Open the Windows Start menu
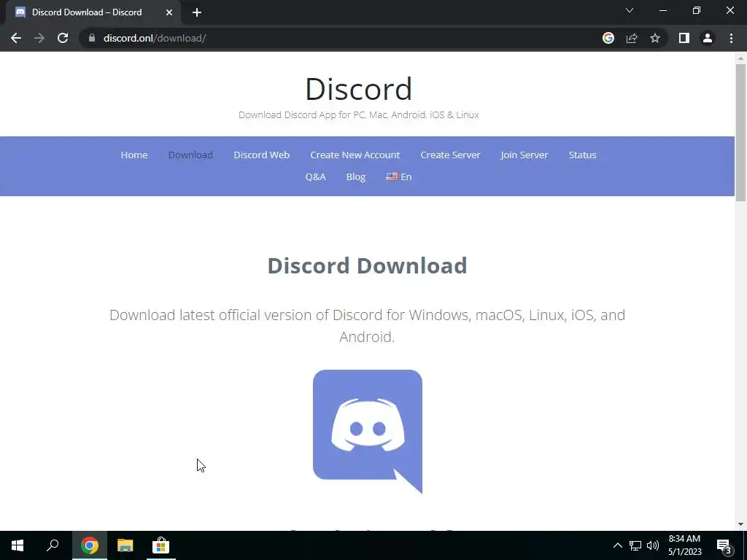This screenshot has width=747, height=560. coord(18,545)
